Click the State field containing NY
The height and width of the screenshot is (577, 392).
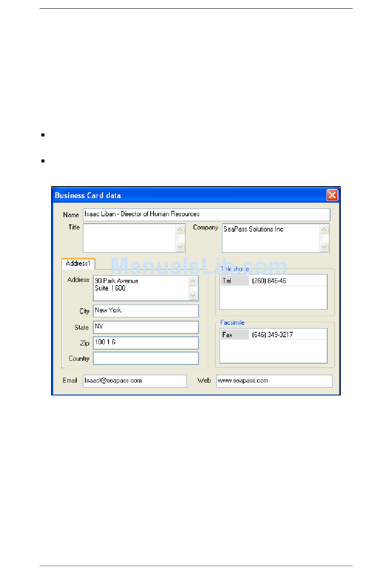(x=146, y=327)
